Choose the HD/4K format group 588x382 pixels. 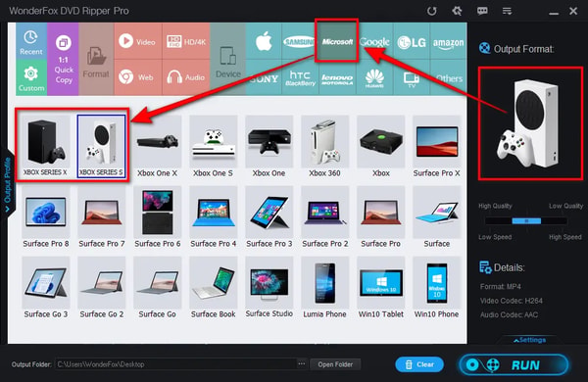[186, 41]
